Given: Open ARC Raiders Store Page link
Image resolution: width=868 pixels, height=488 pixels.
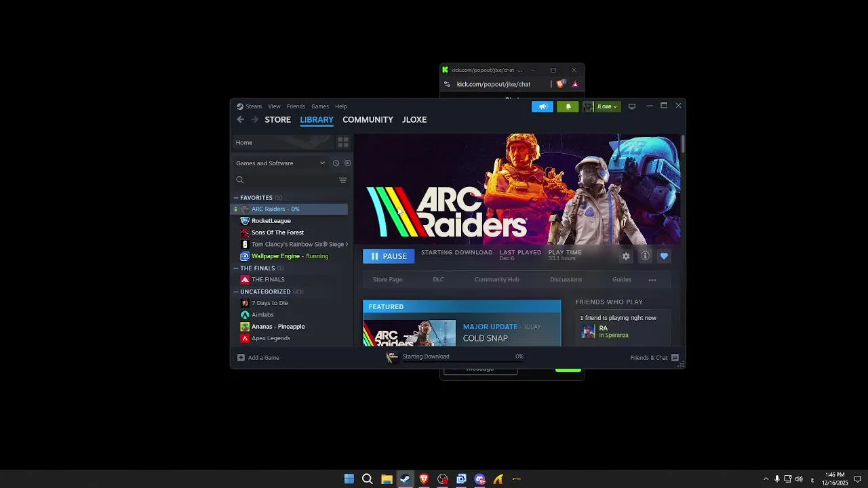Looking at the screenshot, I should [x=387, y=280].
